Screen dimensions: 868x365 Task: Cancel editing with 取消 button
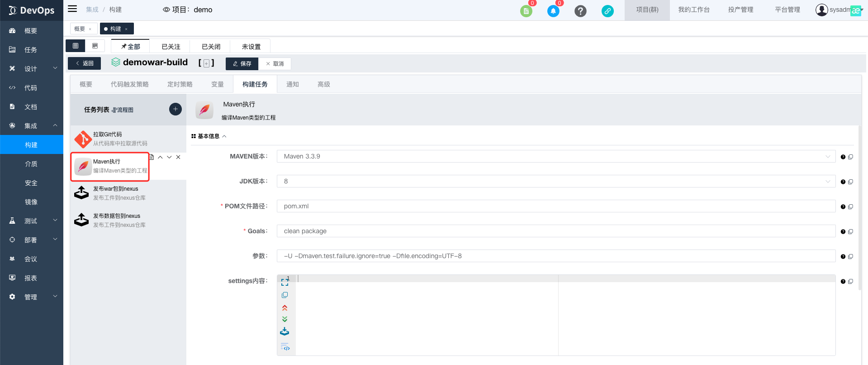click(x=275, y=64)
